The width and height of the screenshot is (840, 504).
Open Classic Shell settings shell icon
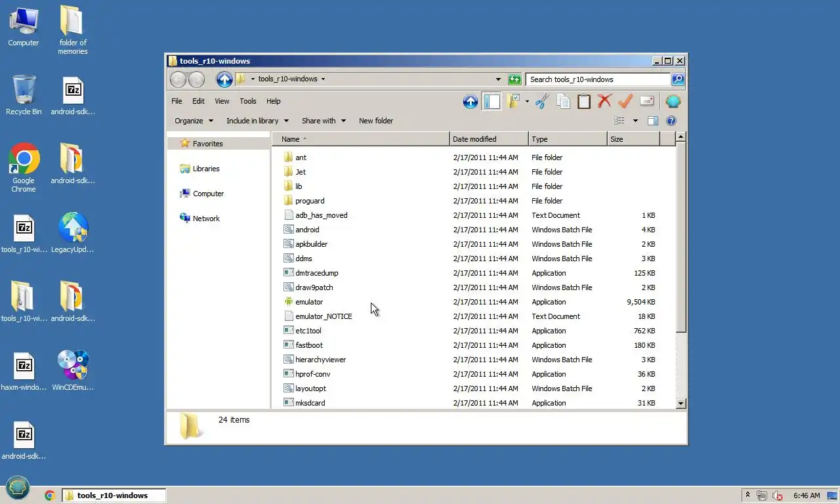[x=673, y=102]
